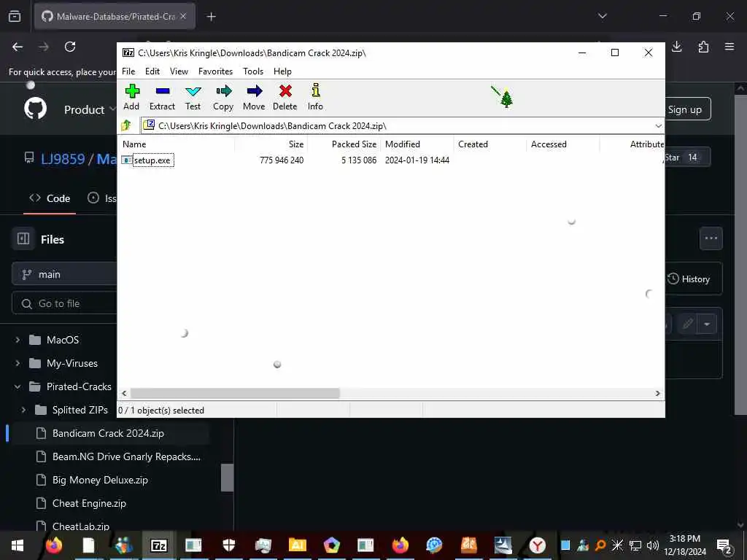
Task: Click the red Delete icon
Action: coord(285,97)
